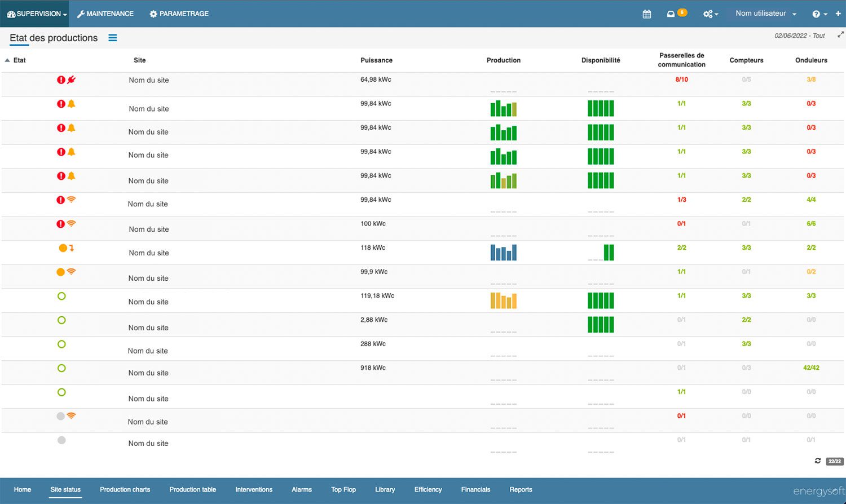The height and width of the screenshot is (504, 846).
Task: Switch to the Production charts tab
Action: (x=125, y=489)
